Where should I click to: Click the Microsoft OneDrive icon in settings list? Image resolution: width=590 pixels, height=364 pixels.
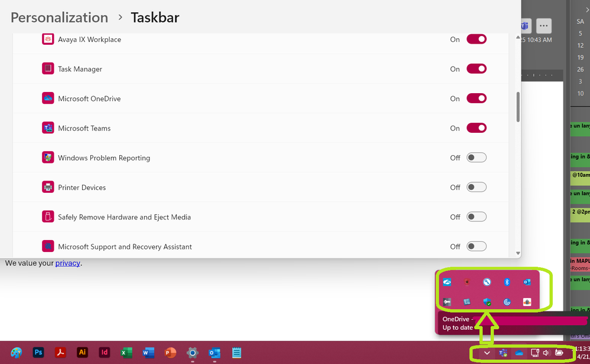coord(48,98)
